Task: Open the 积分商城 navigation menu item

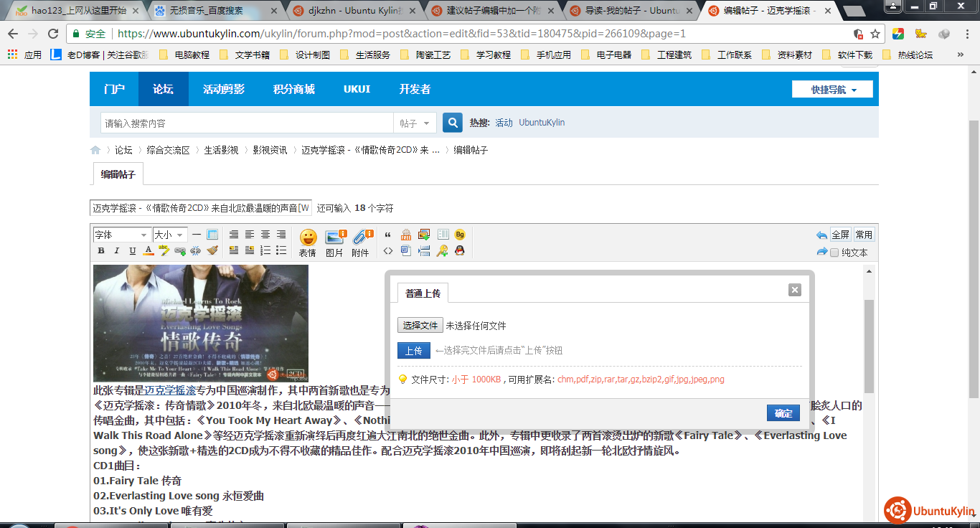Action: tap(293, 89)
